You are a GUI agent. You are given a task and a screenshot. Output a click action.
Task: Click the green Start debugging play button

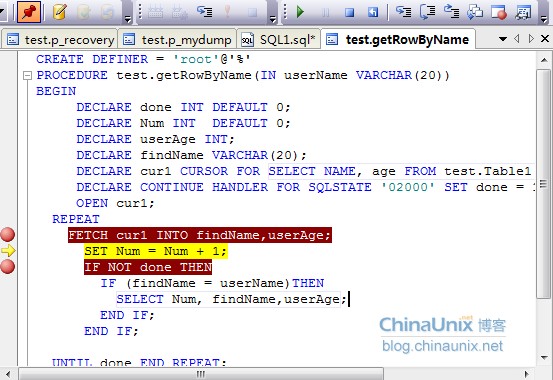coord(300,12)
